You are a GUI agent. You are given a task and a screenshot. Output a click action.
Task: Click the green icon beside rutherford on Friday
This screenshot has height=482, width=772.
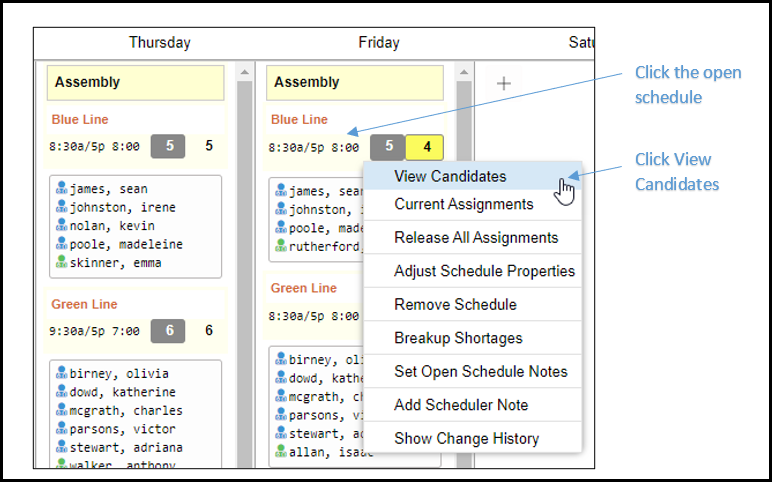[281, 246]
